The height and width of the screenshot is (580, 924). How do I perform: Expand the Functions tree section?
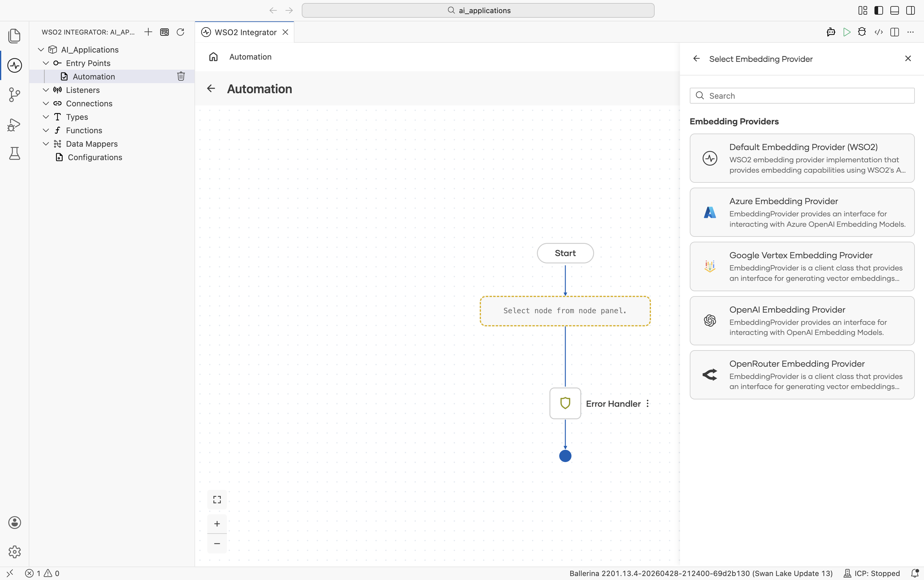[x=46, y=130]
